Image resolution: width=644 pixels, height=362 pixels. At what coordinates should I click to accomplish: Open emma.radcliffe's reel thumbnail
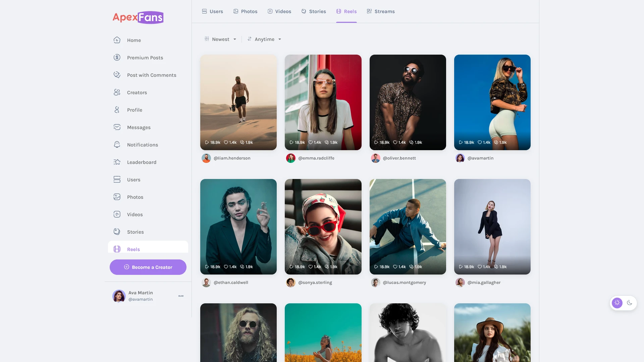(323, 102)
